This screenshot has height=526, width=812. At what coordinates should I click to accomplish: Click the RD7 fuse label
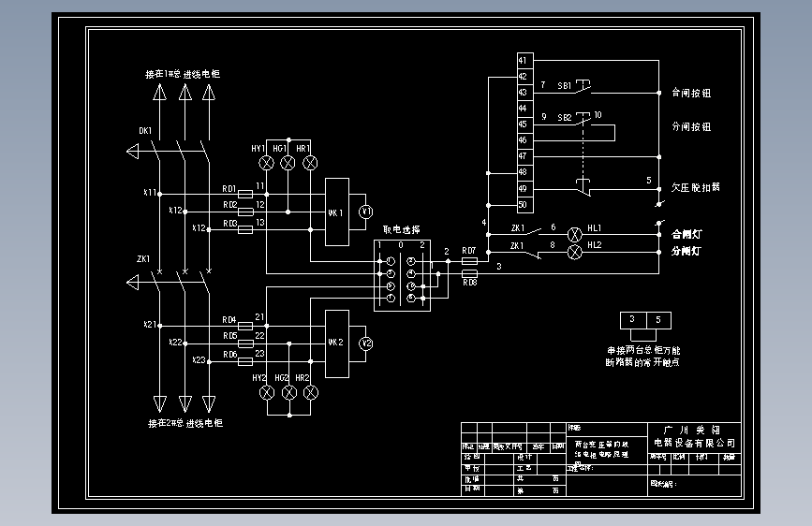[x=469, y=251]
